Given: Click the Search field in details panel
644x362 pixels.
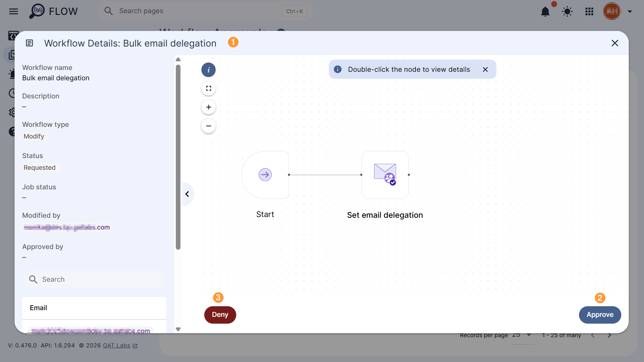Looking at the screenshot, I should point(94,279).
